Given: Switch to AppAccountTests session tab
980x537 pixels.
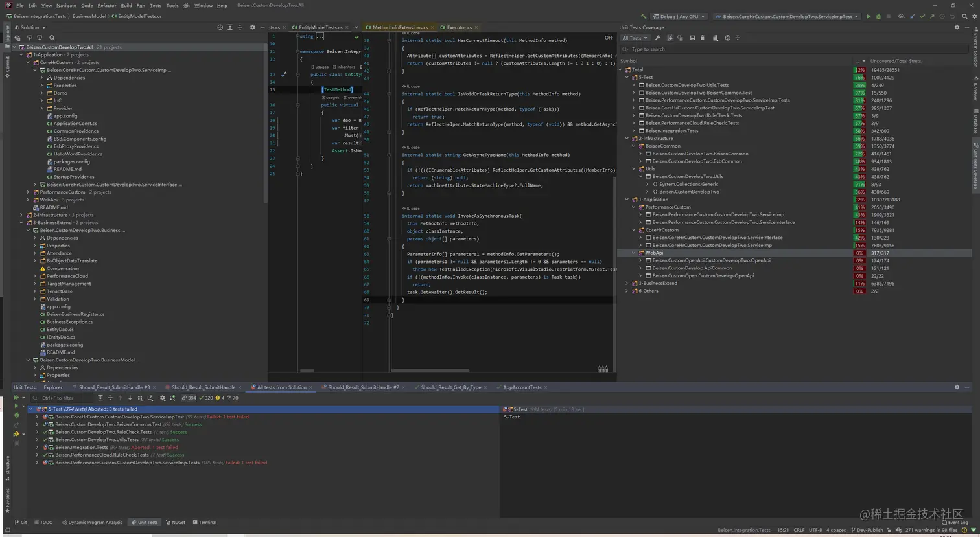Looking at the screenshot, I should [x=522, y=387].
